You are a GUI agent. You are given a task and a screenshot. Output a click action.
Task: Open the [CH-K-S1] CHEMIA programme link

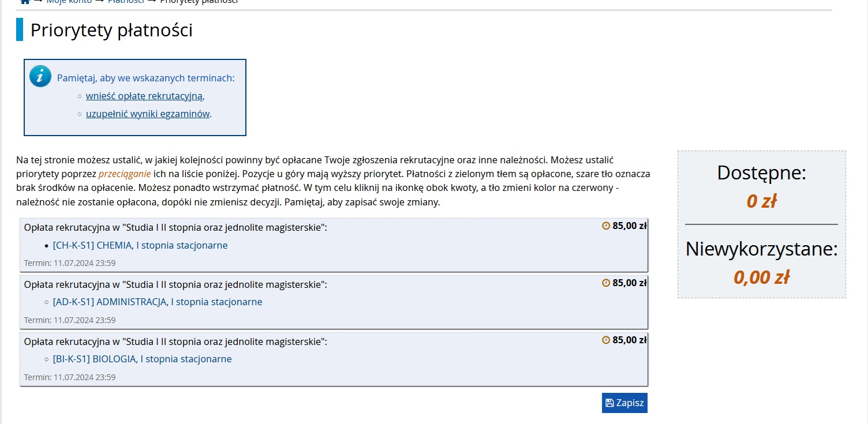tap(140, 245)
